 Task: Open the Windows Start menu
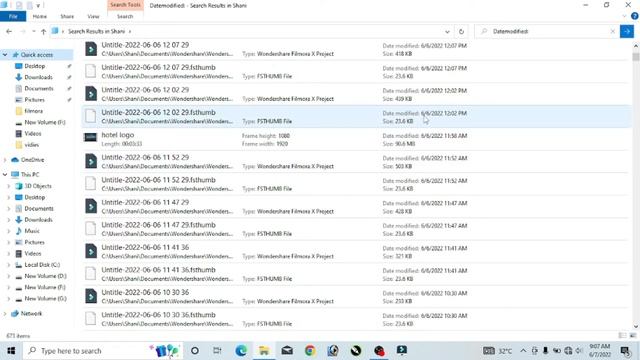click(11, 351)
